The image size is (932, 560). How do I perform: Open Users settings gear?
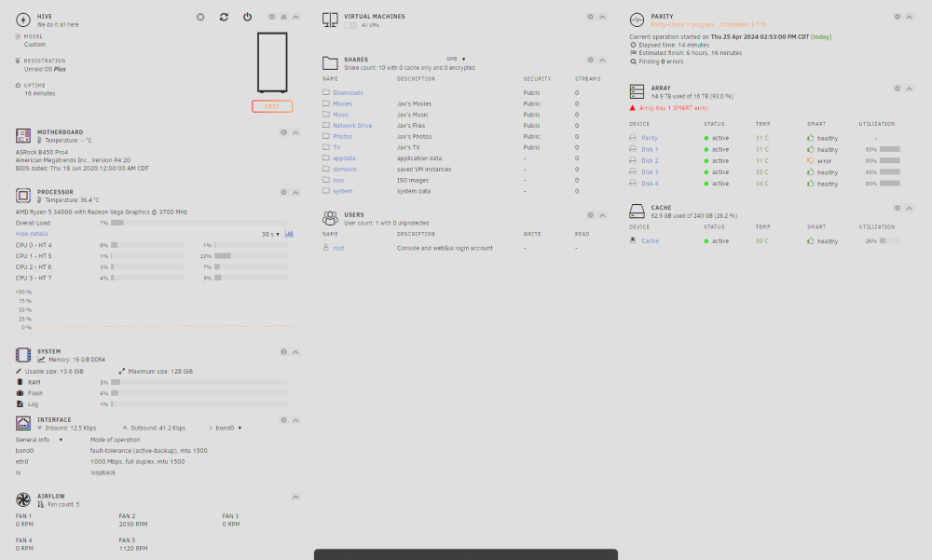click(x=590, y=215)
